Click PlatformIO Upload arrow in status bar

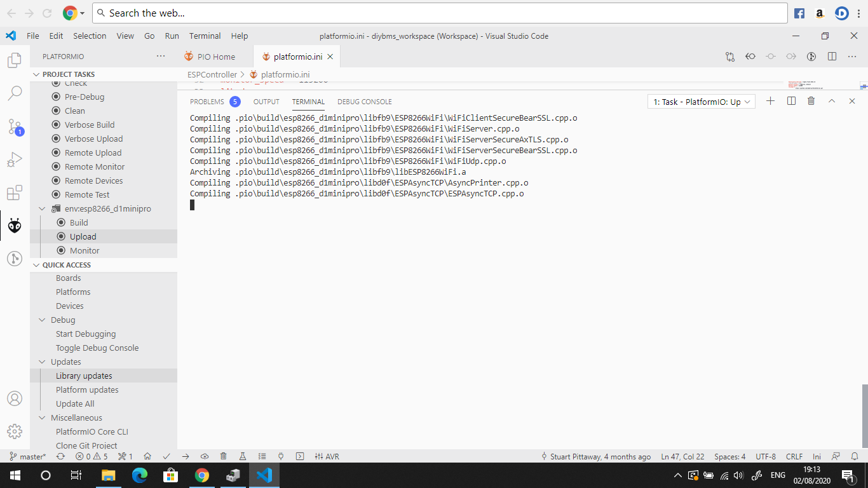[x=186, y=456]
